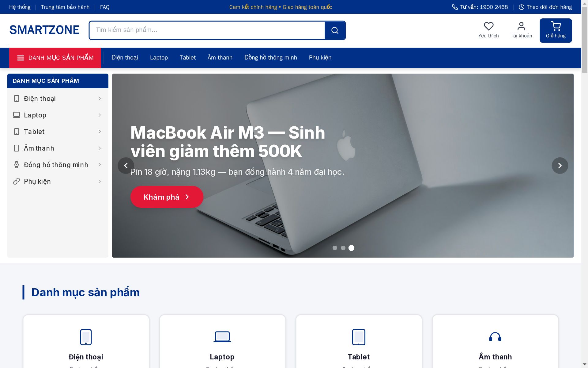The width and height of the screenshot is (588, 368).
Task: Expand the sidebar Âm thanh chevron
Action: point(100,148)
